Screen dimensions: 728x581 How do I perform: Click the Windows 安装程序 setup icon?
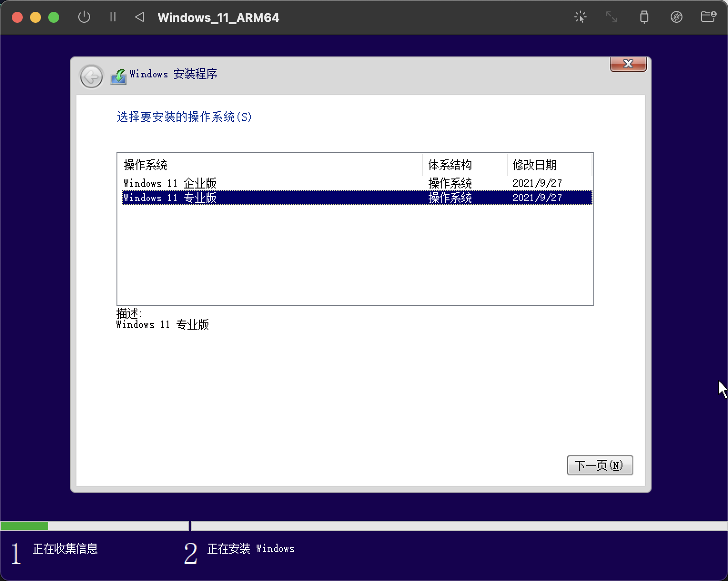coord(118,76)
